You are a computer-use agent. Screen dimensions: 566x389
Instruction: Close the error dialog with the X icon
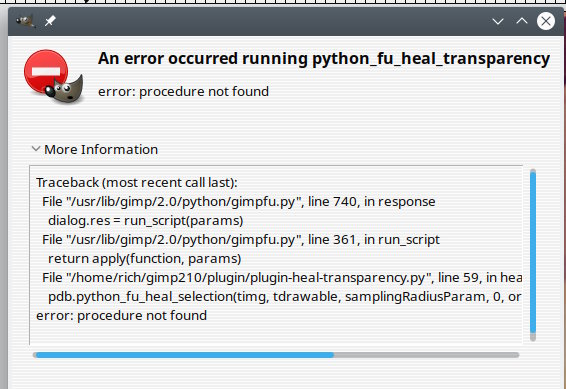coord(546,21)
